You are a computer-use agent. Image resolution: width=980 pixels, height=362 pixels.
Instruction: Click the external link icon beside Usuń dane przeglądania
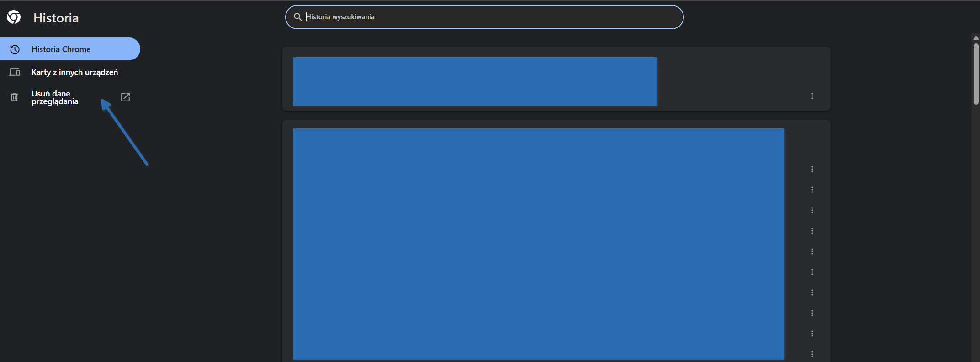click(125, 97)
